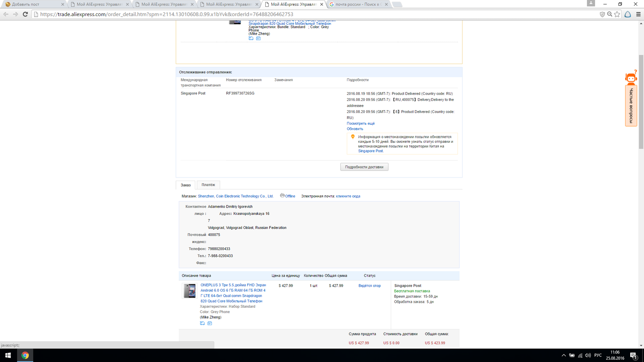Image resolution: width=644 pixels, height=362 pixels.
Task: Reload the page with the refresh icon
Action: tap(25, 14)
